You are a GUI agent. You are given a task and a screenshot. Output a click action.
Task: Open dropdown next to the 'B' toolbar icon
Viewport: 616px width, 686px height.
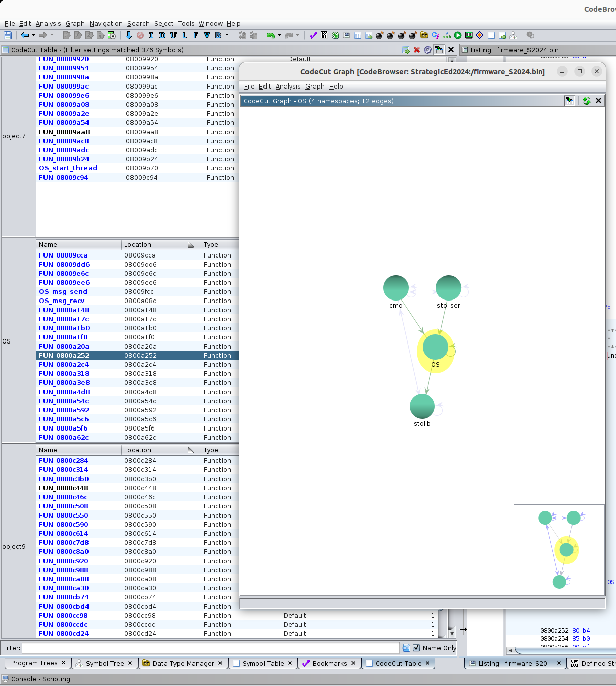[x=227, y=35]
